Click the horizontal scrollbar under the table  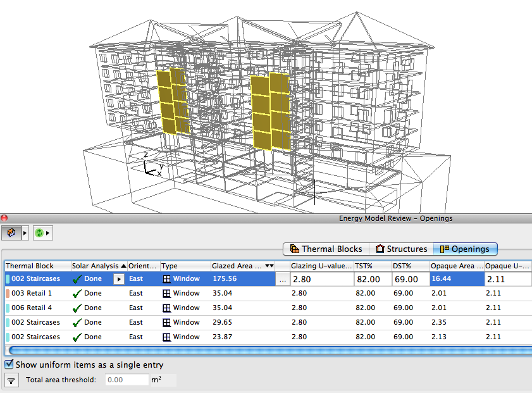pyautogui.click(x=270, y=350)
